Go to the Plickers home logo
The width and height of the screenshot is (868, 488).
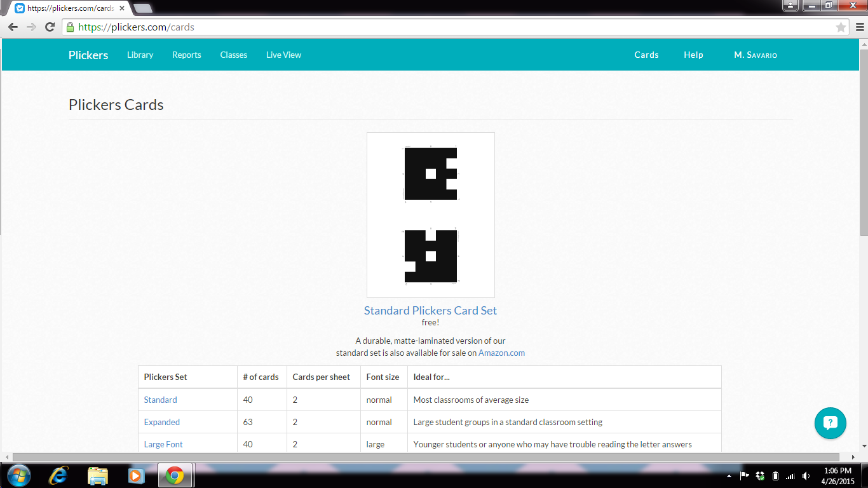coord(88,55)
